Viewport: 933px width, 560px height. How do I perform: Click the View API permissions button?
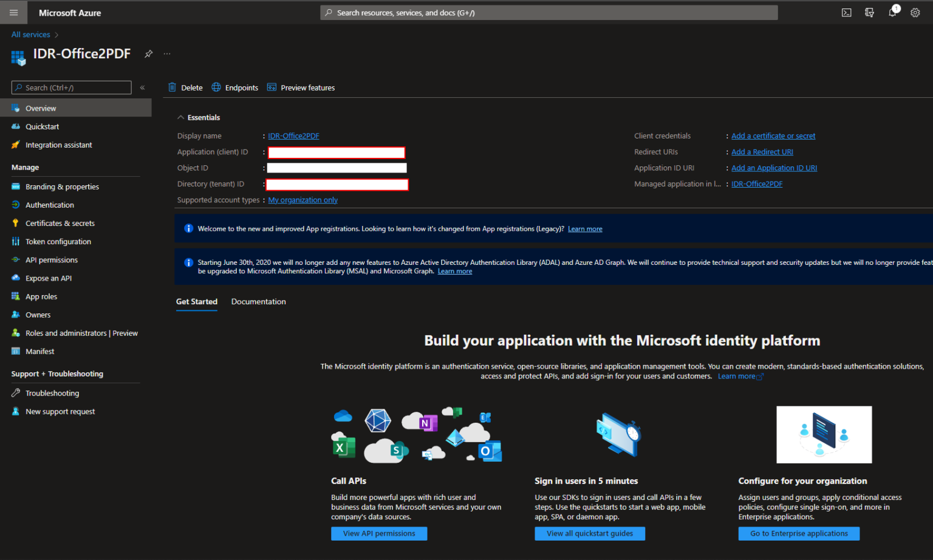click(379, 533)
